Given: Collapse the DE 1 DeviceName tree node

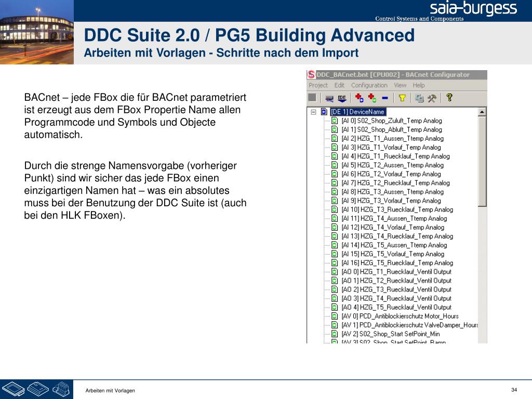Looking at the screenshot, I should point(313,112).
